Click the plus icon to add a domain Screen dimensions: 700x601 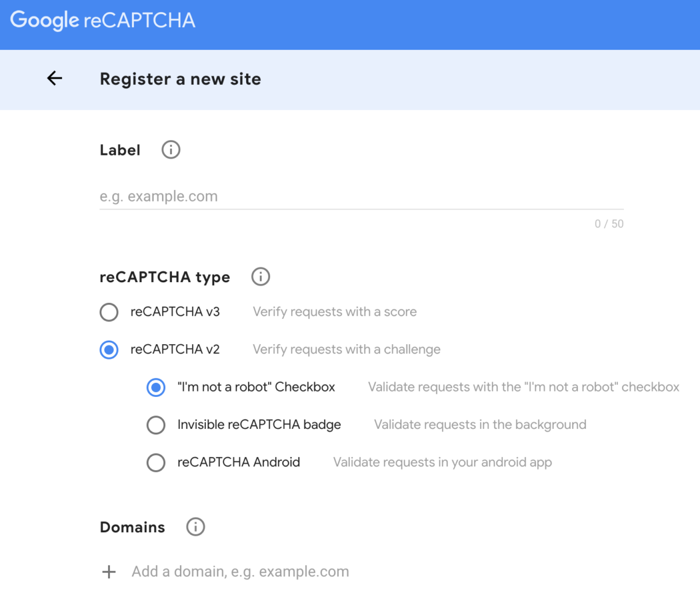click(x=108, y=572)
